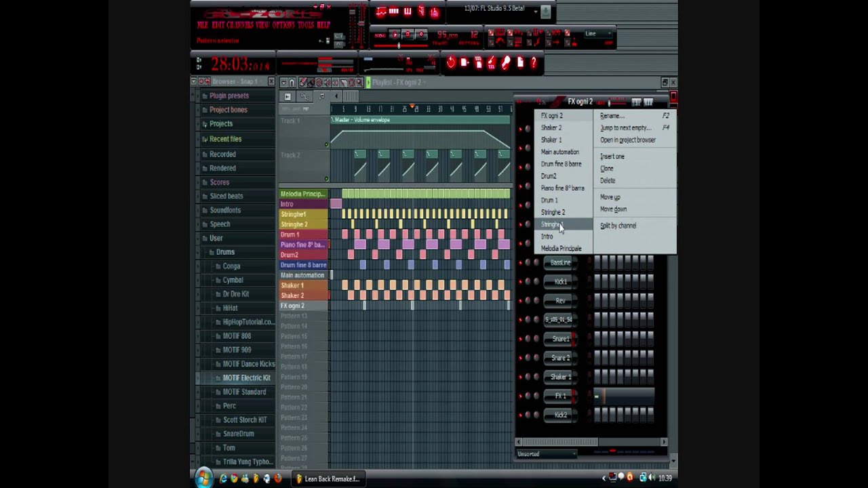
Task: Click the BassLine channel button
Action: point(560,262)
